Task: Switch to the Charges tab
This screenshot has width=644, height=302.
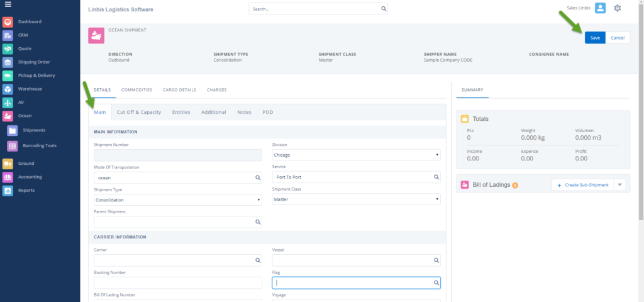Action: (217, 90)
